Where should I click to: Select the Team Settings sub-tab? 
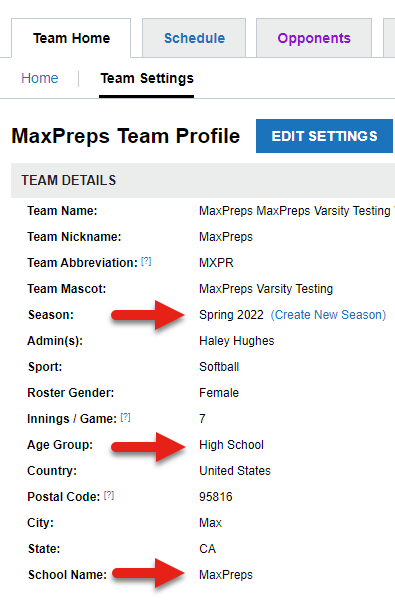click(147, 78)
